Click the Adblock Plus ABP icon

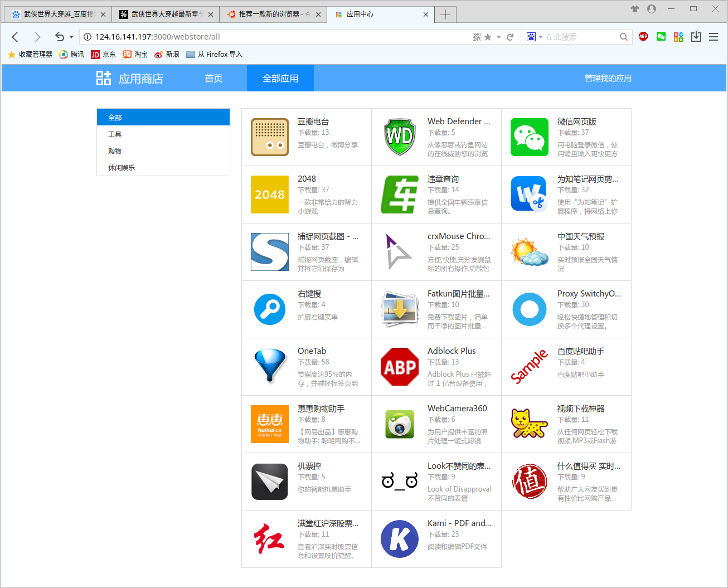point(400,367)
